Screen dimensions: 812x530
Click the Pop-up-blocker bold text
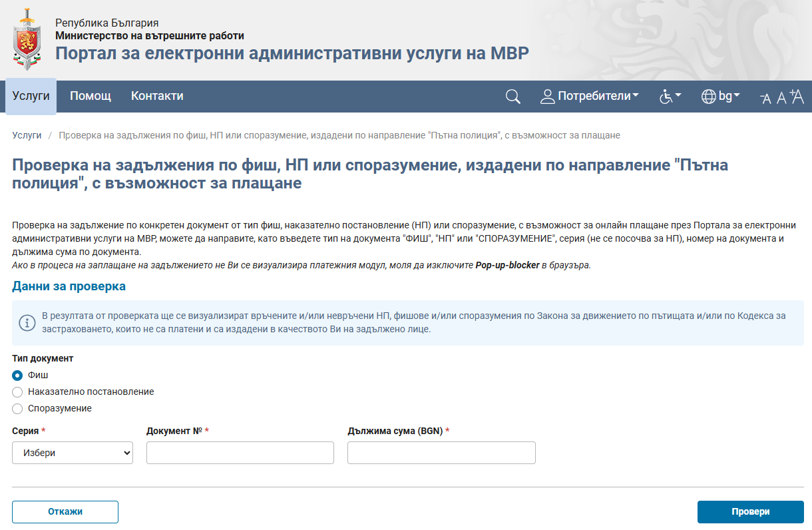point(507,265)
